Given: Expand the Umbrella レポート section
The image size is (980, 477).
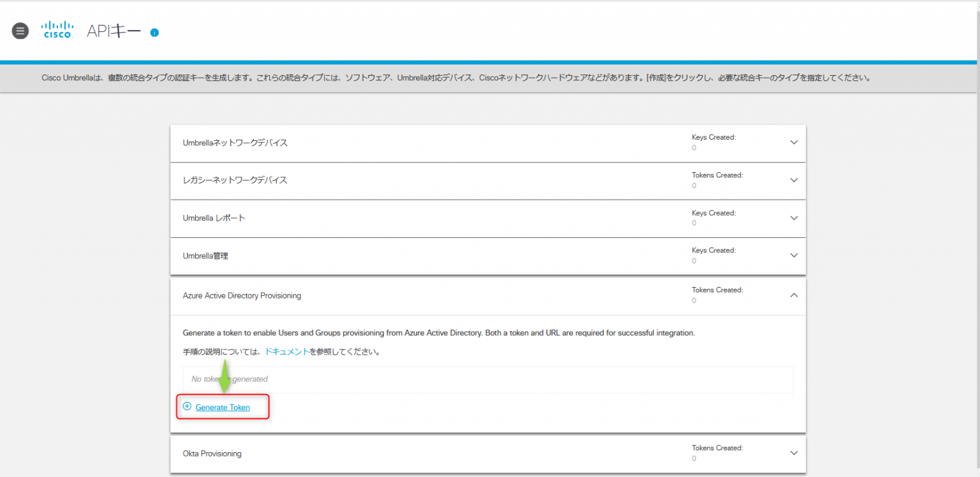Looking at the screenshot, I should (794, 217).
